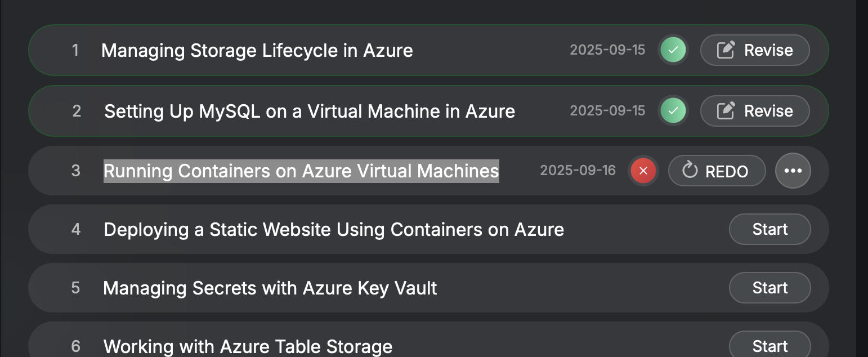Image resolution: width=868 pixels, height=357 pixels.
Task: Open Setting Up MySQL on Virtual Machine title
Action: click(310, 111)
